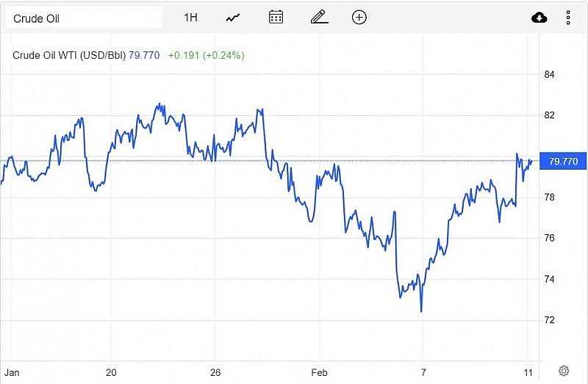588x384 pixels.
Task: Click the 72 price axis label
Action: pyautogui.click(x=549, y=320)
